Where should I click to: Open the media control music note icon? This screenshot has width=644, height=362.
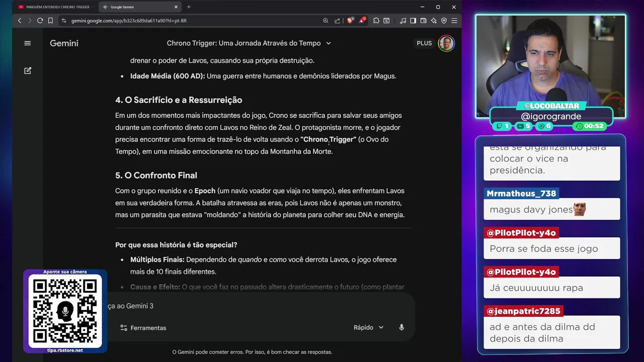[x=403, y=21]
